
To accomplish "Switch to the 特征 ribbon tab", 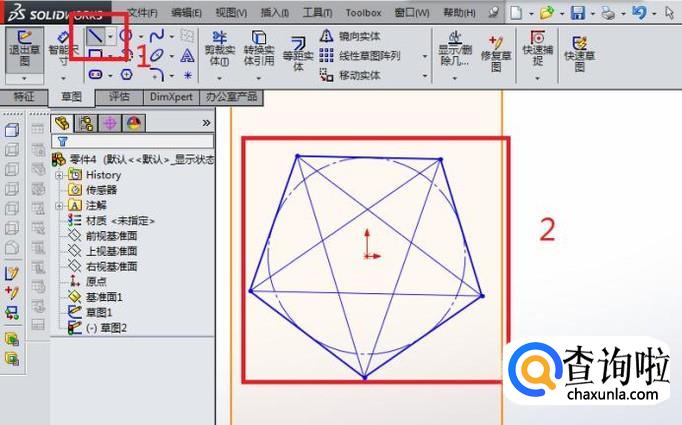I will 23,97.
